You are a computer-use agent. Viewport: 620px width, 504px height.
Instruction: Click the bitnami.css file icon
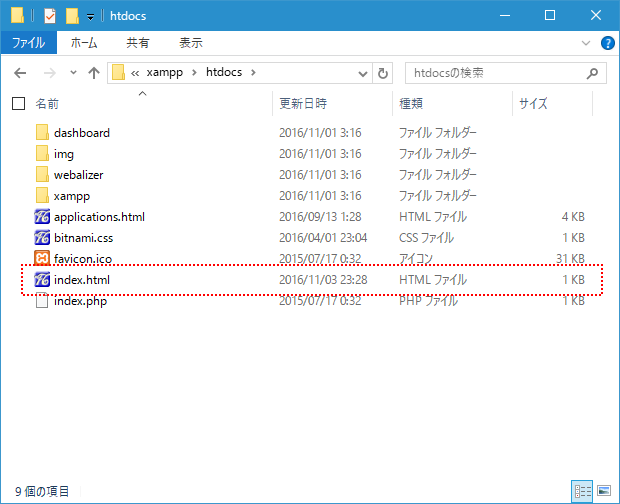(x=42, y=238)
